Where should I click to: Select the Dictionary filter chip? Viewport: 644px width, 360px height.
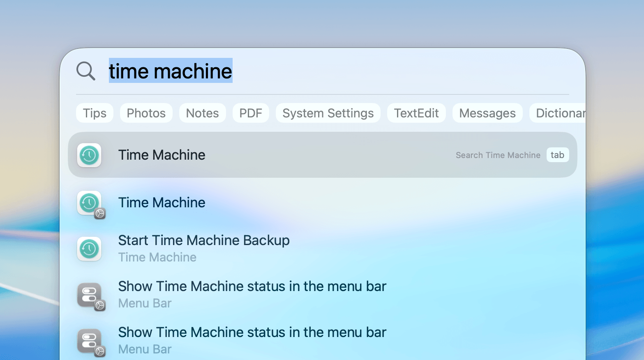557,113
